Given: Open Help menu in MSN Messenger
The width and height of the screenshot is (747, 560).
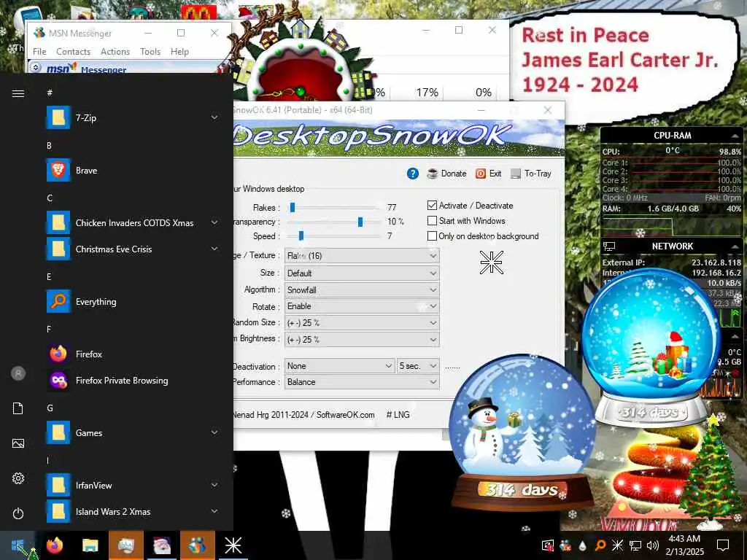Looking at the screenshot, I should point(179,52).
